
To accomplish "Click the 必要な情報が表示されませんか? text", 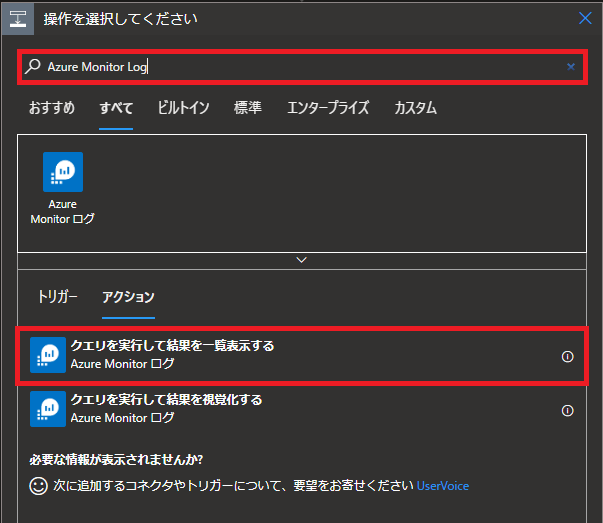I will pos(116,460).
